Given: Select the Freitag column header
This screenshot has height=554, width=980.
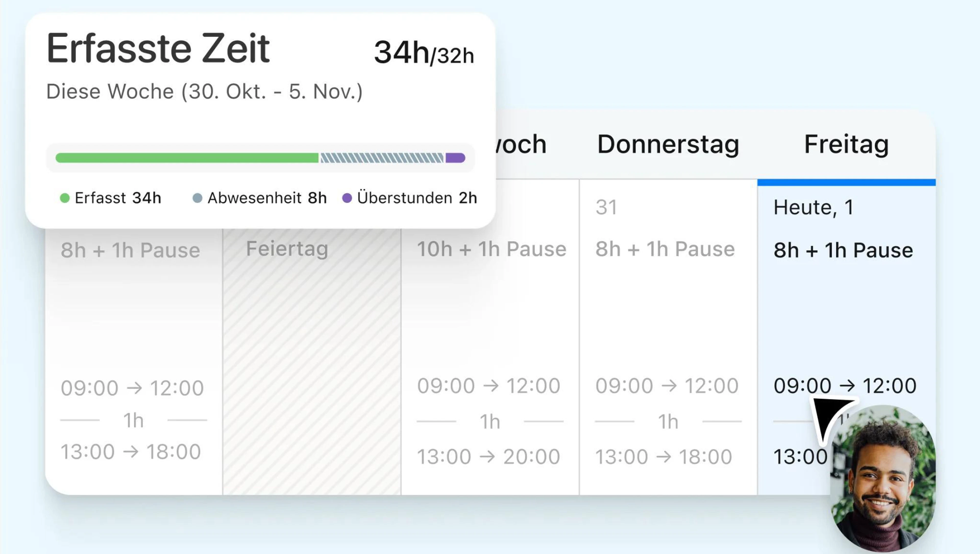Looking at the screenshot, I should click(x=846, y=144).
